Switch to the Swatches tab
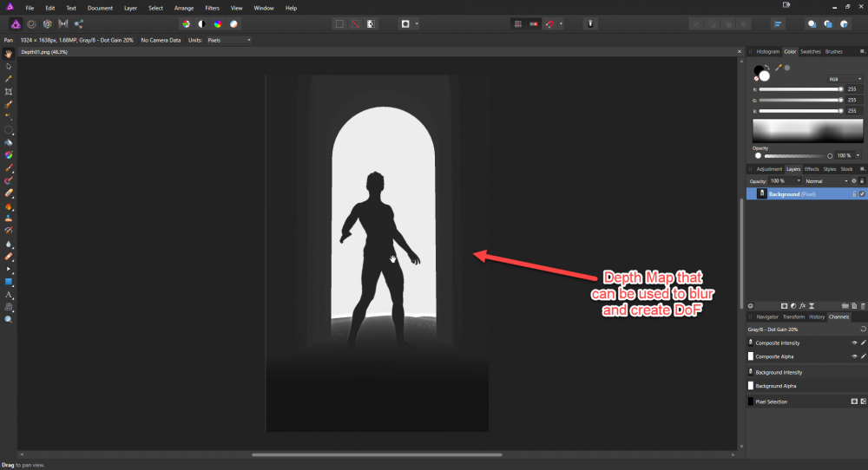This screenshot has height=470, width=868. (x=811, y=51)
